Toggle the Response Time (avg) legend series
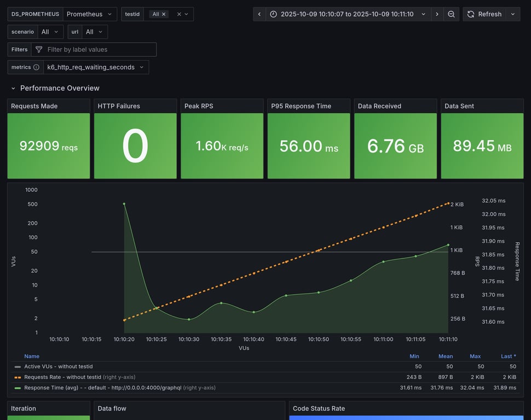The image size is (531, 420). (102, 388)
